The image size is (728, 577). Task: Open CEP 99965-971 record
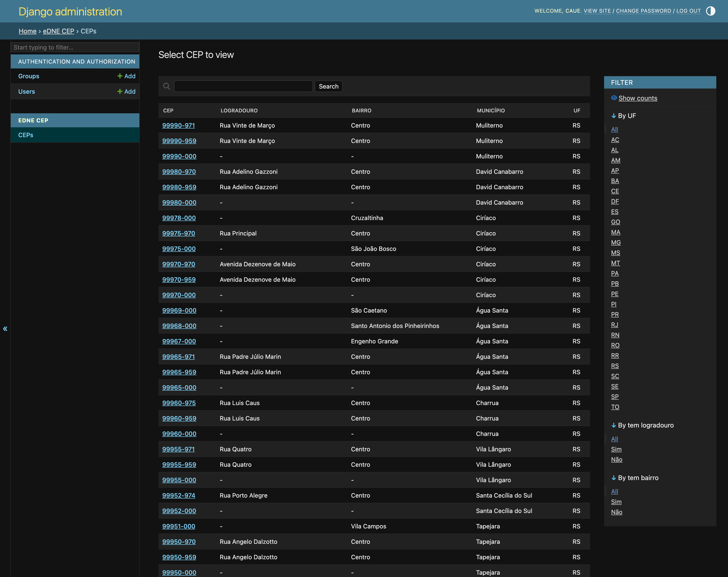pos(178,357)
